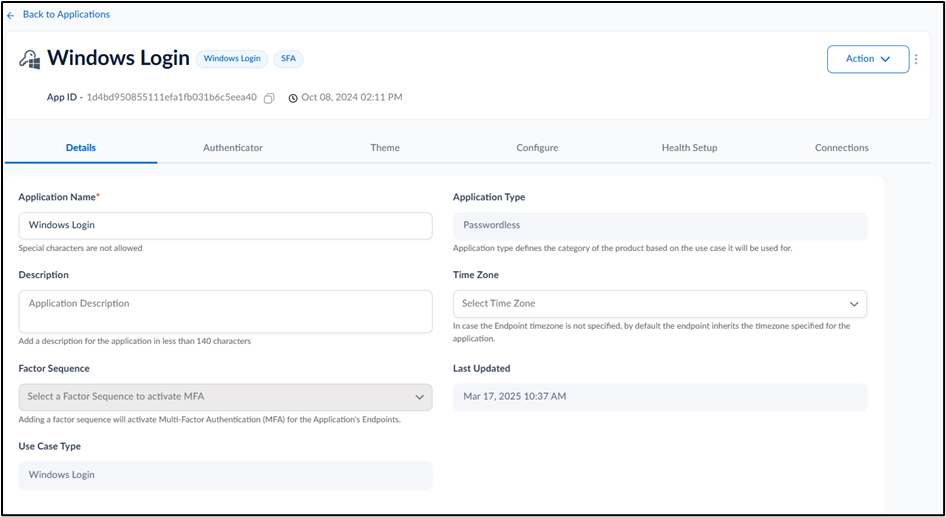
Task: Focus the Application Name input field
Action: pyautogui.click(x=225, y=226)
